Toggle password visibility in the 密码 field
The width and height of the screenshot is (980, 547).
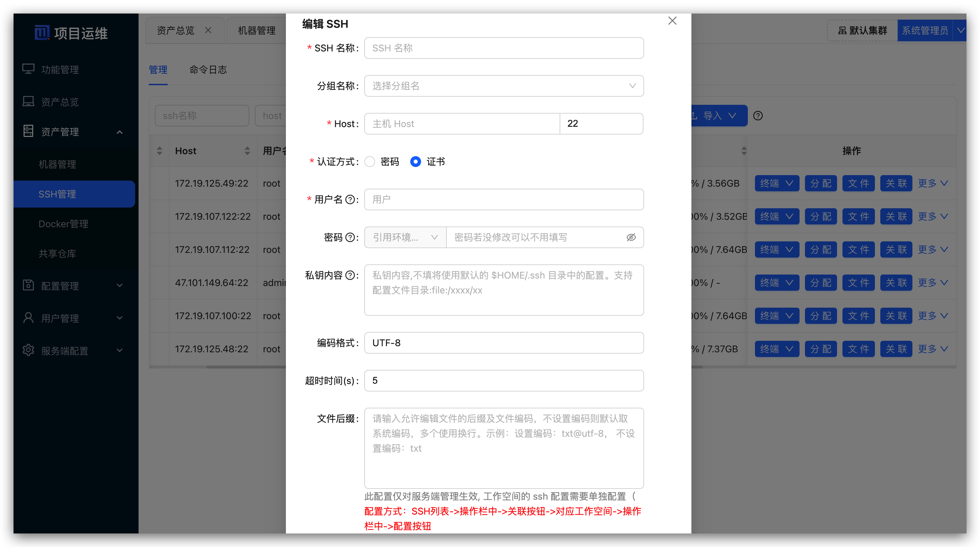click(631, 237)
